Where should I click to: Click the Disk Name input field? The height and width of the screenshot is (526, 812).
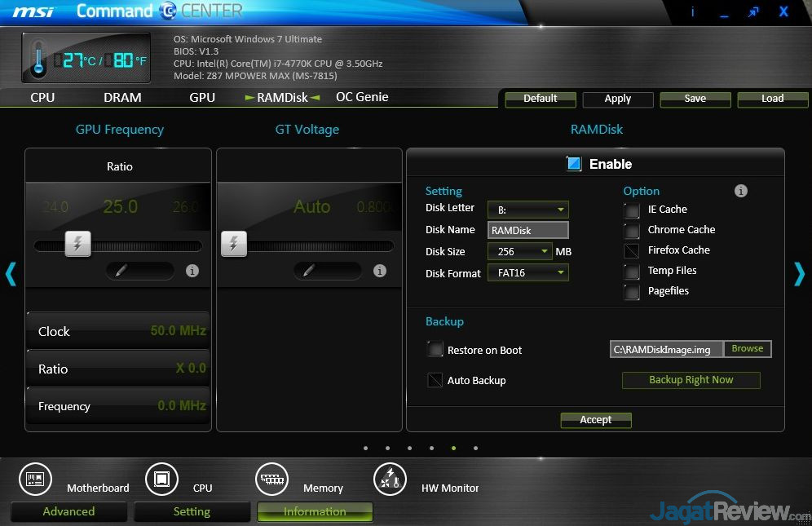pyautogui.click(x=527, y=231)
